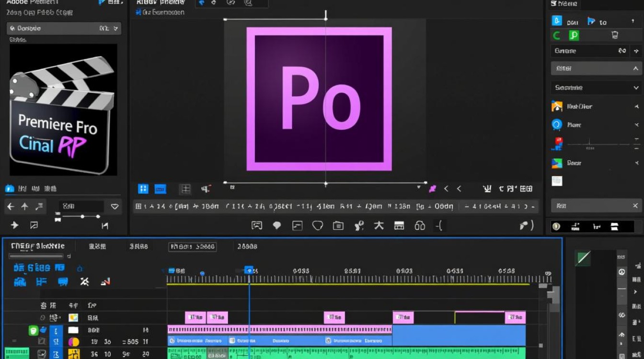This screenshot has height=359, width=644.
Task: Select the pink Po logo in the preview
Action: click(x=319, y=99)
